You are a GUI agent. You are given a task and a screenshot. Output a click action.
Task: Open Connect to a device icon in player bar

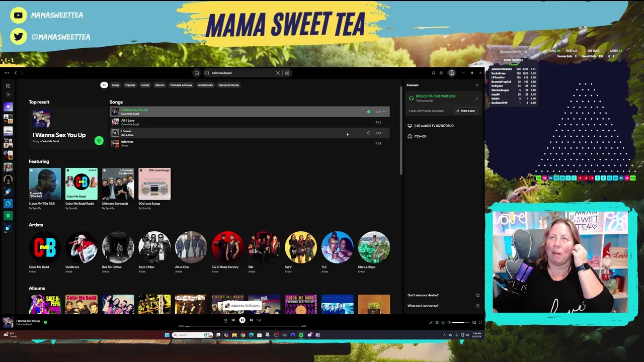coord(443,322)
